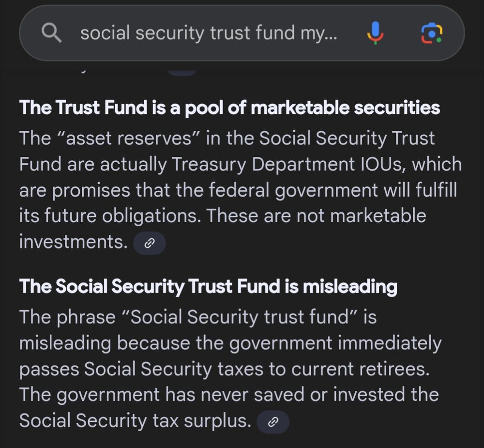Click the partially hidden chip below search bar
484x448 pixels.
point(182,72)
